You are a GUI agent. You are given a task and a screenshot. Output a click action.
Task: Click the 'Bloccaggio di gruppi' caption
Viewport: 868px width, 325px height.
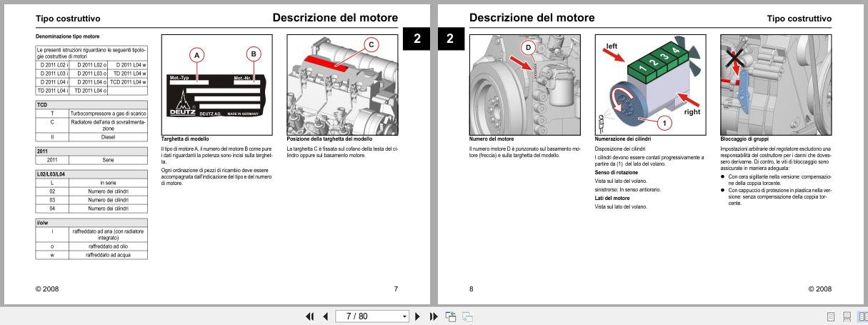(744, 138)
